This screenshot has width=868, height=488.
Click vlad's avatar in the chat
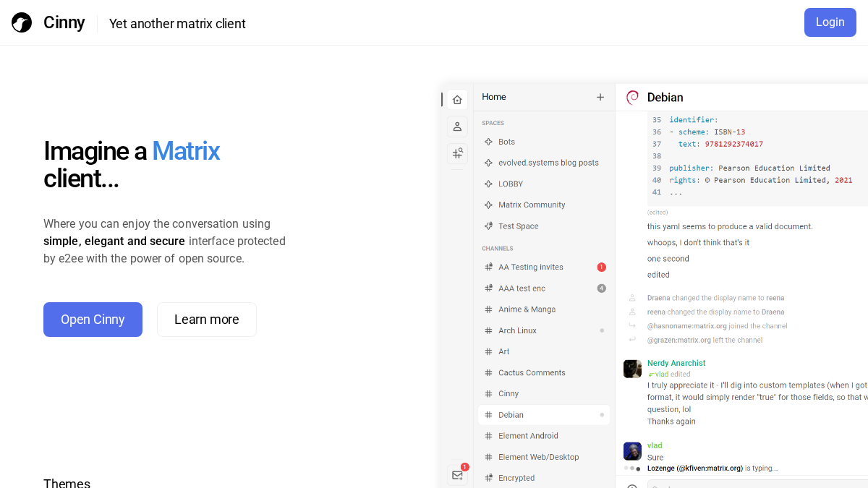pyautogui.click(x=632, y=451)
